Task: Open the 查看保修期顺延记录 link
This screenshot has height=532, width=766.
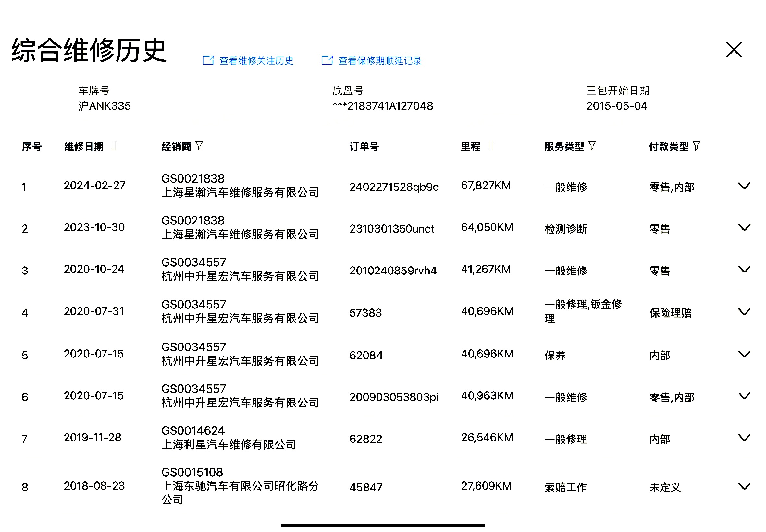Action: [379, 61]
